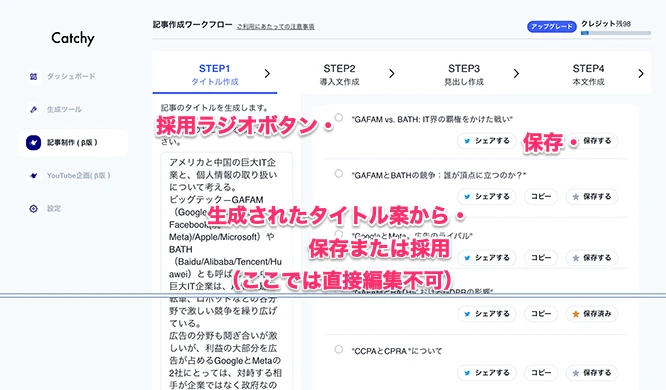Click text 記事のタイトルを生成します。
The image size is (666, 390).
coord(214,107)
